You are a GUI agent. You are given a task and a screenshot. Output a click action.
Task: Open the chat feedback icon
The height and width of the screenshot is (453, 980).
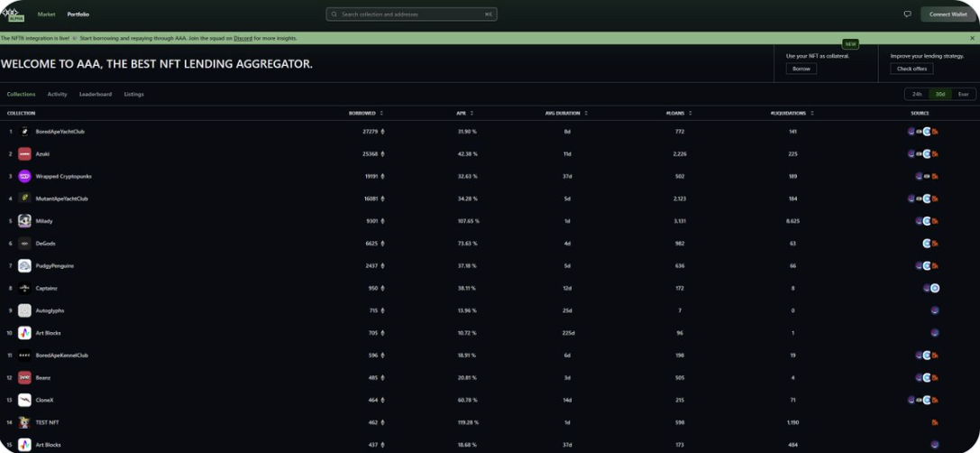click(x=907, y=14)
